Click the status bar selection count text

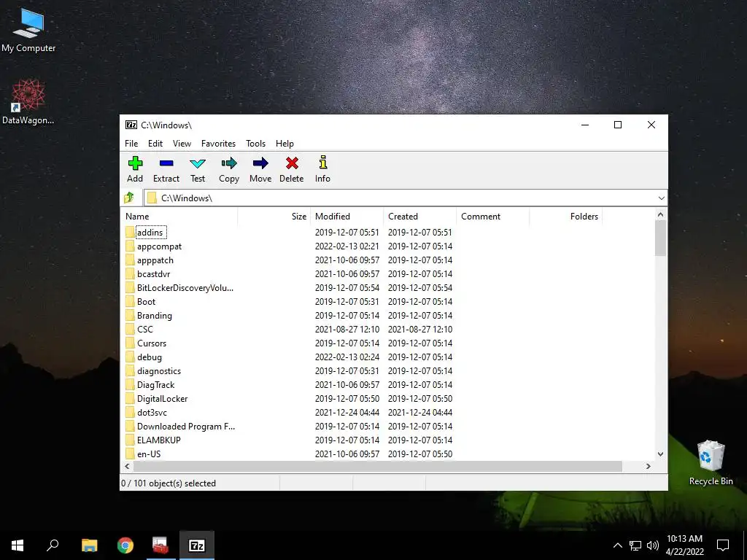tap(169, 483)
